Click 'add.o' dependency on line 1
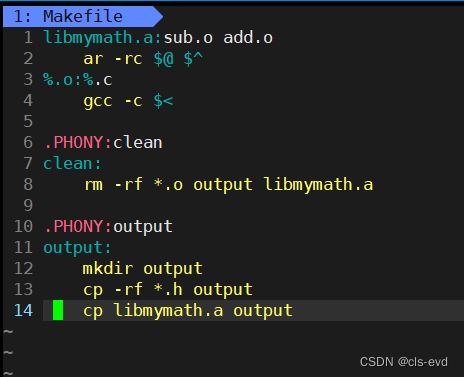Screen dimensions: 464x377 point(248,38)
